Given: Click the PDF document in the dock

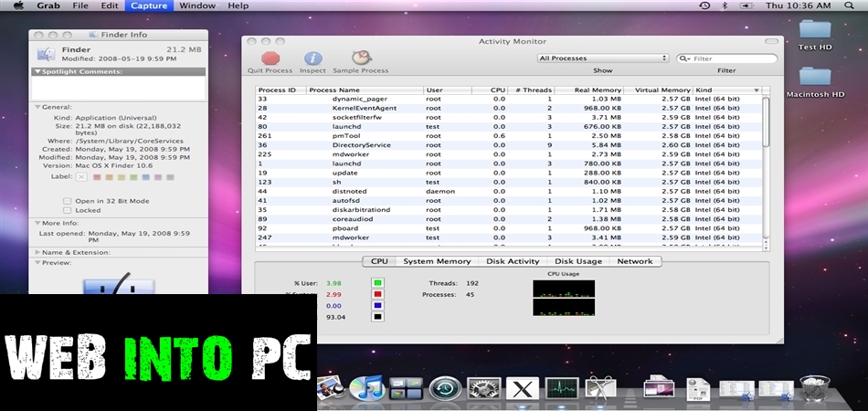Looking at the screenshot, I should point(698,389).
